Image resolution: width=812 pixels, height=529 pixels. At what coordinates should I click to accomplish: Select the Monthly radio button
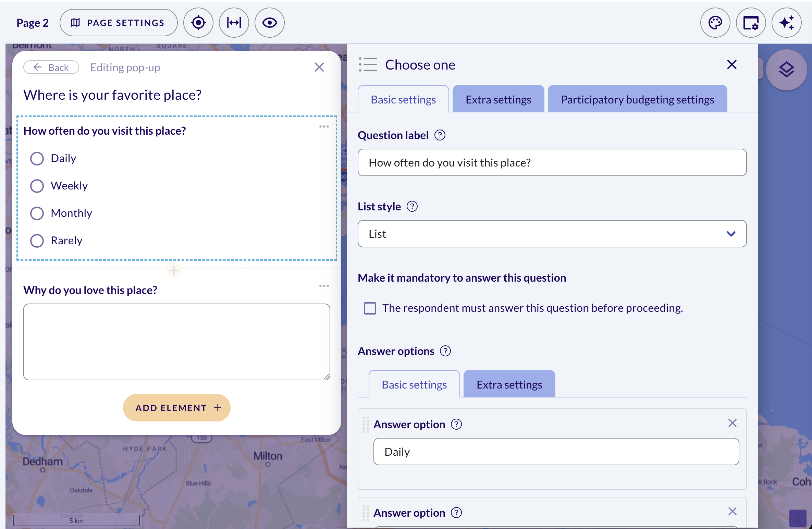[37, 213]
